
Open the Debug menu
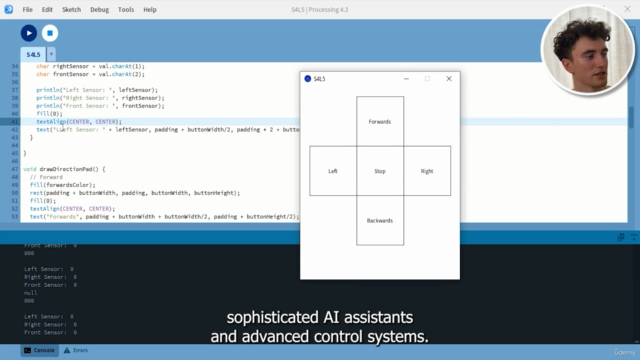pos(99,9)
